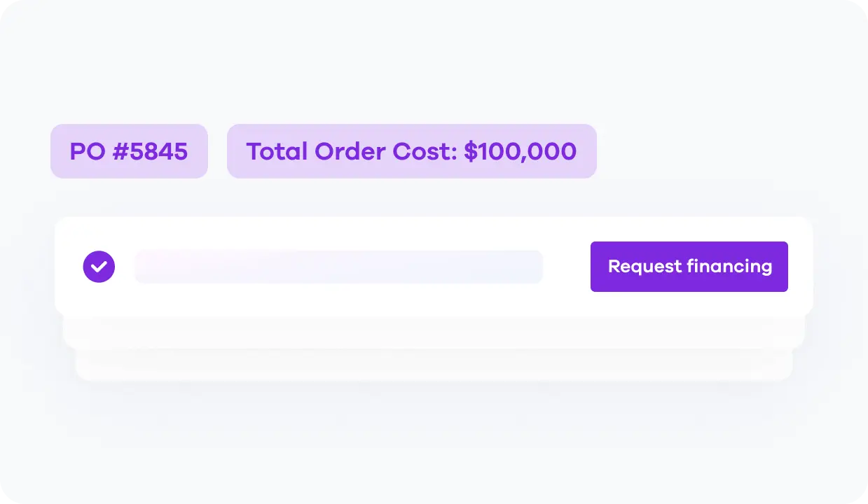Click the #5845 order number text
The height and width of the screenshot is (504, 868).
pos(149,151)
